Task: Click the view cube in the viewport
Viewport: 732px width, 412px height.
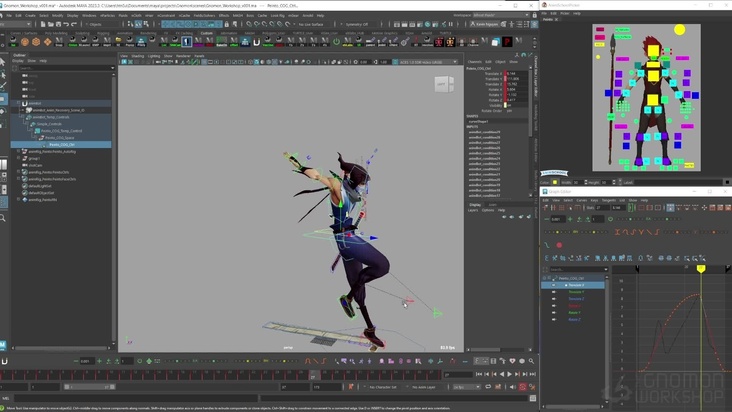Action: (443, 84)
